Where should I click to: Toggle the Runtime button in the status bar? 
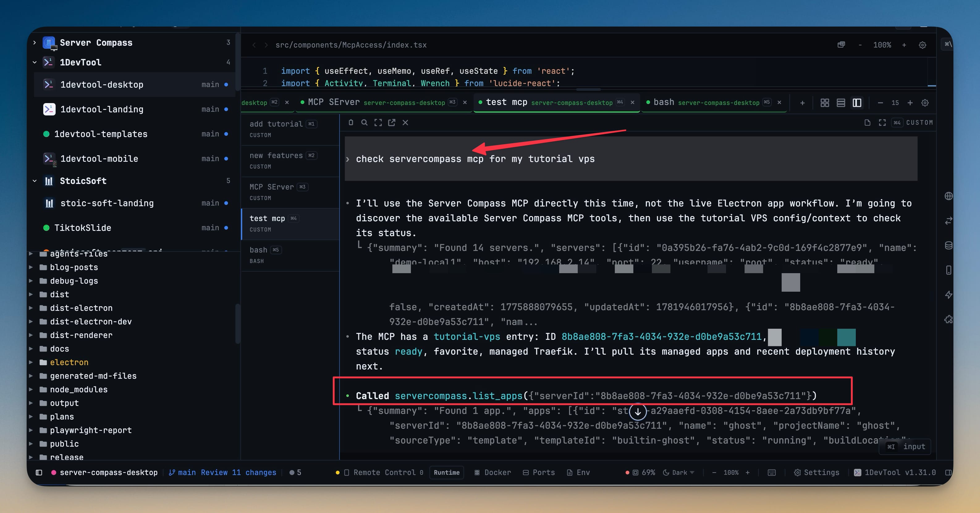pyautogui.click(x=447, y=472)
